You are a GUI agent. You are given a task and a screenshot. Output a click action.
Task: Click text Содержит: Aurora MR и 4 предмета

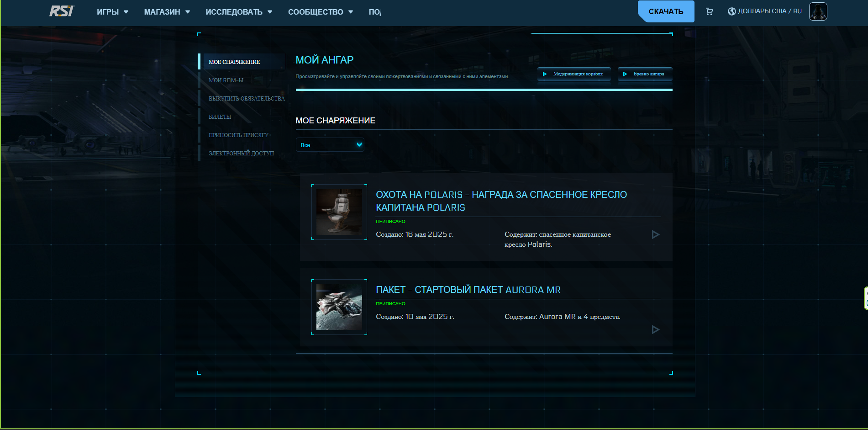point(563,317)
